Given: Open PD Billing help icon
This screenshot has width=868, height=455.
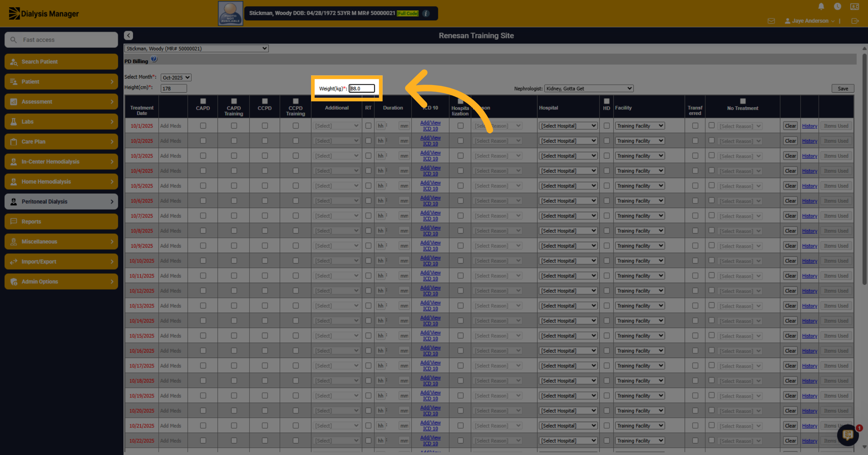Looking at the screenshot, I should pyautogui.click(x=154, y=59).
